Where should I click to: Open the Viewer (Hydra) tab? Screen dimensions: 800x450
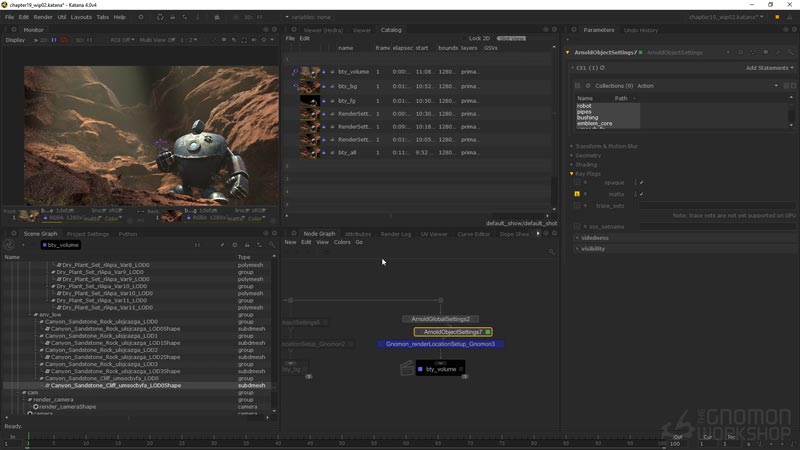click(x=323, y=30)
